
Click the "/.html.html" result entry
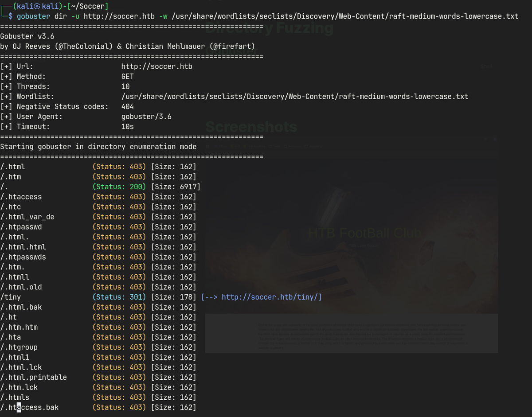point(23,247)
